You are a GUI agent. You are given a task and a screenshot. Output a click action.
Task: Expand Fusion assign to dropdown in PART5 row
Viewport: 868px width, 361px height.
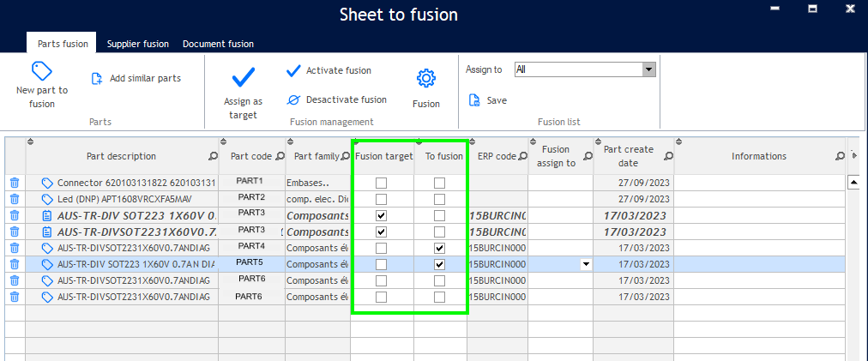(x=586, y=264)
